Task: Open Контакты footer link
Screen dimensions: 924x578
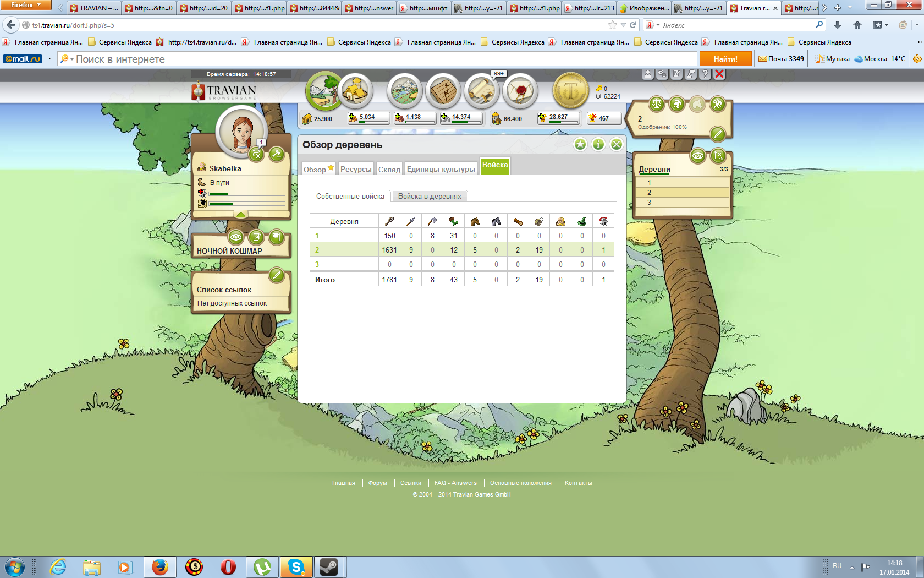Action: 578,483
